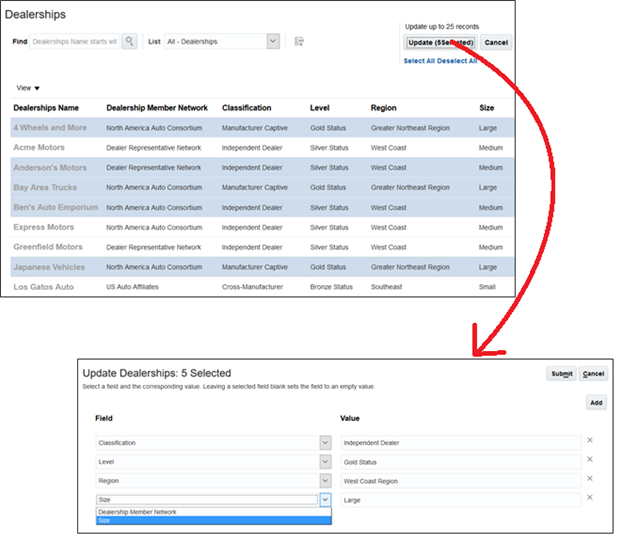Open the Bay Area Trucks dealership
This screenshot has width=622, height=544.
click(45, 187)
